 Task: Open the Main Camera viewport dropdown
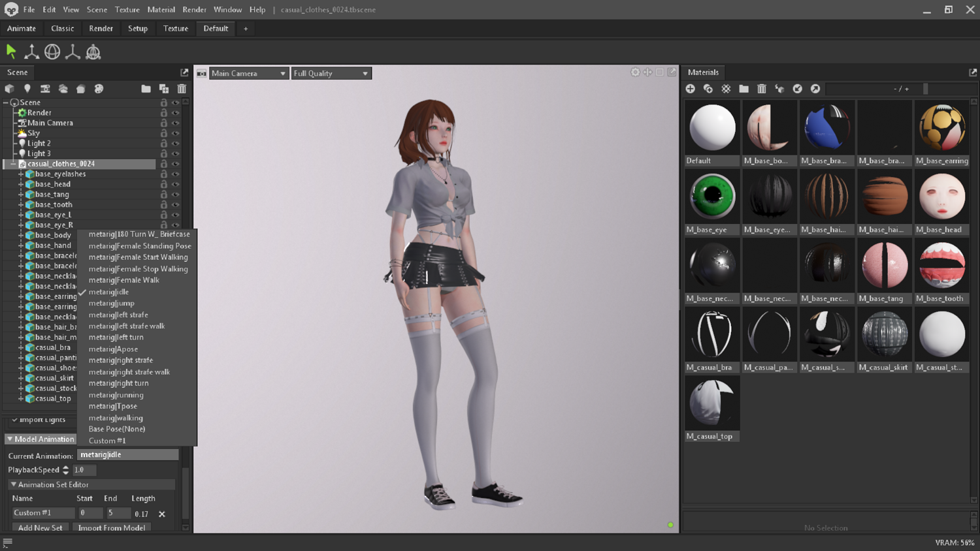click(248, 73)
